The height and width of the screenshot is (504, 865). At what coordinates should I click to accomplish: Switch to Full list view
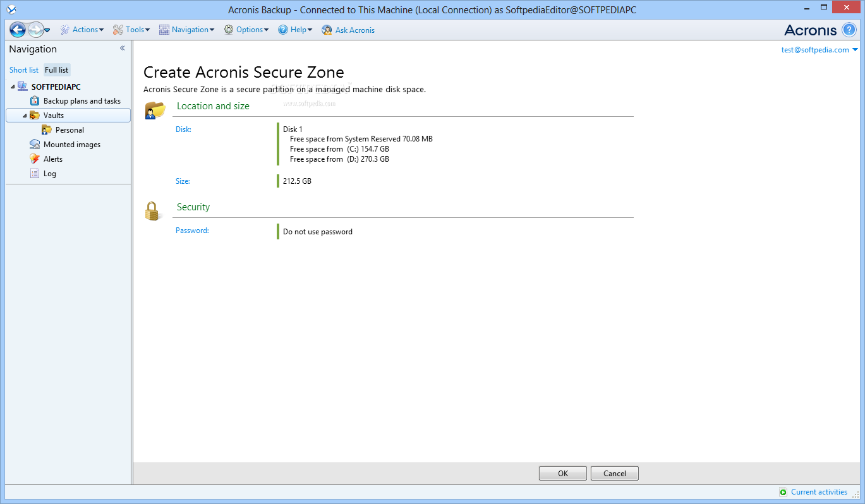(57, 70)
